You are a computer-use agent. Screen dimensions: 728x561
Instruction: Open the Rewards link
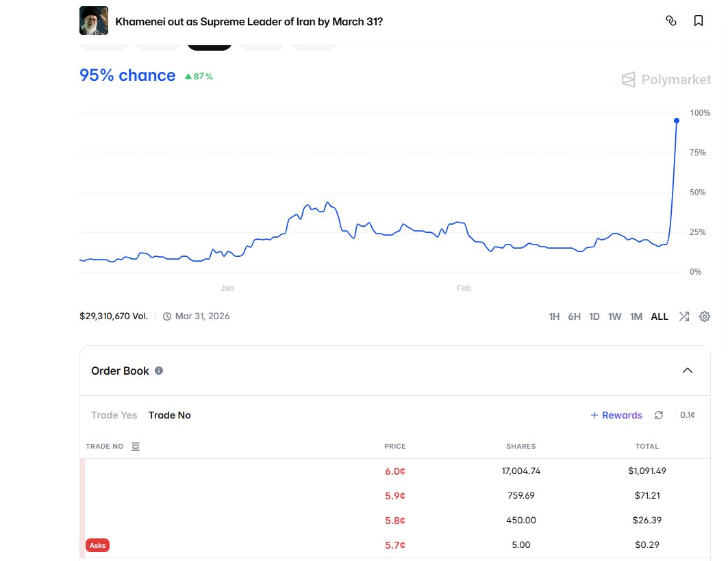616,415
